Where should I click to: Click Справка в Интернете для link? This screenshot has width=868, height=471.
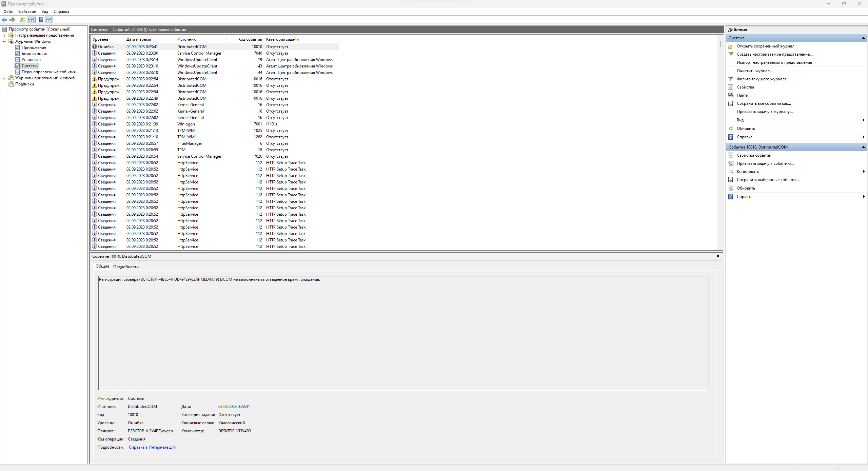(152, 447)
